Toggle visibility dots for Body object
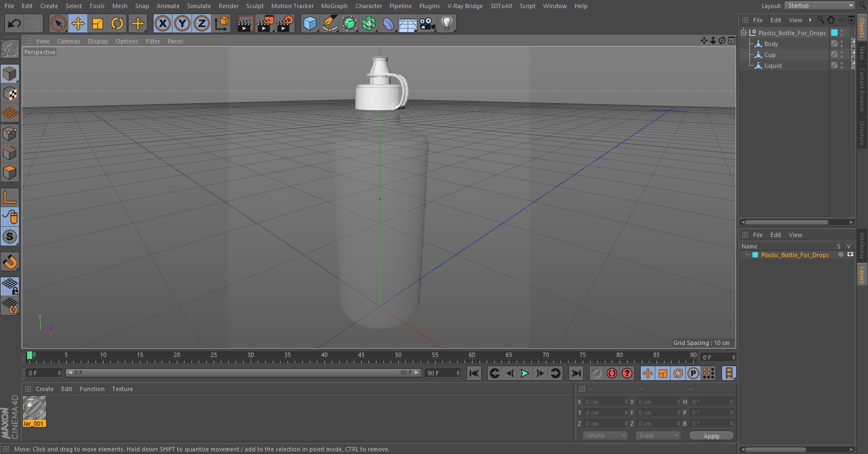This screenshot has width=868, height=454. pos(841,44)
